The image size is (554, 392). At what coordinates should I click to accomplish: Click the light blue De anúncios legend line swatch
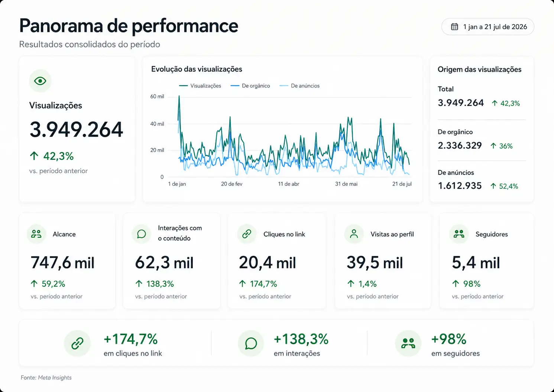[x=284, y=86]
